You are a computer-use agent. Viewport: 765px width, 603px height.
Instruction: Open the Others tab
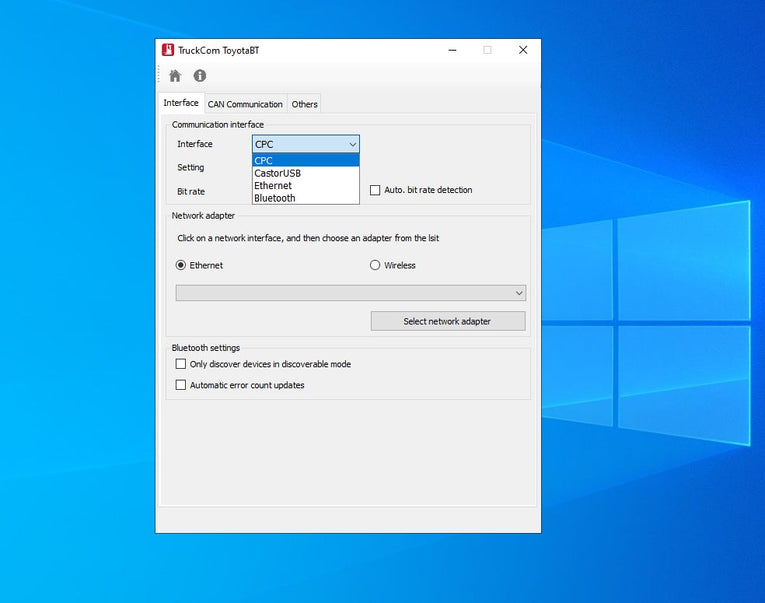[305, 104]
